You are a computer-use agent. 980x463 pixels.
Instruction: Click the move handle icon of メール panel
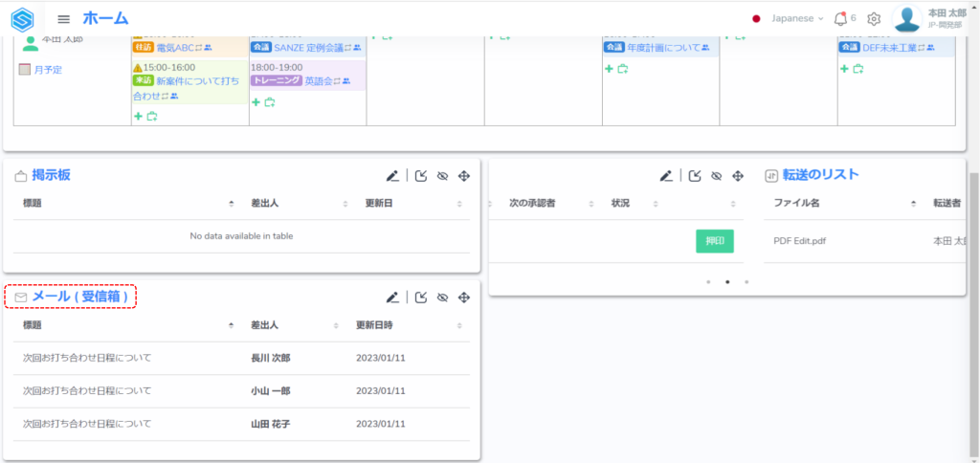pos(464,298)
